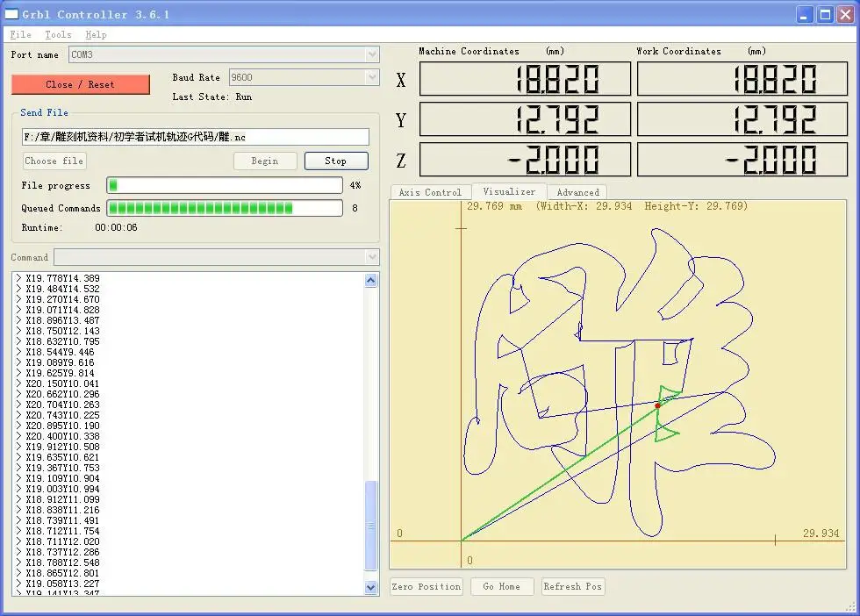Image resolution: width=860 pixels, height=616 pixels.
Task: Maximize the Grbl Controller window
Action: [825, 15]
